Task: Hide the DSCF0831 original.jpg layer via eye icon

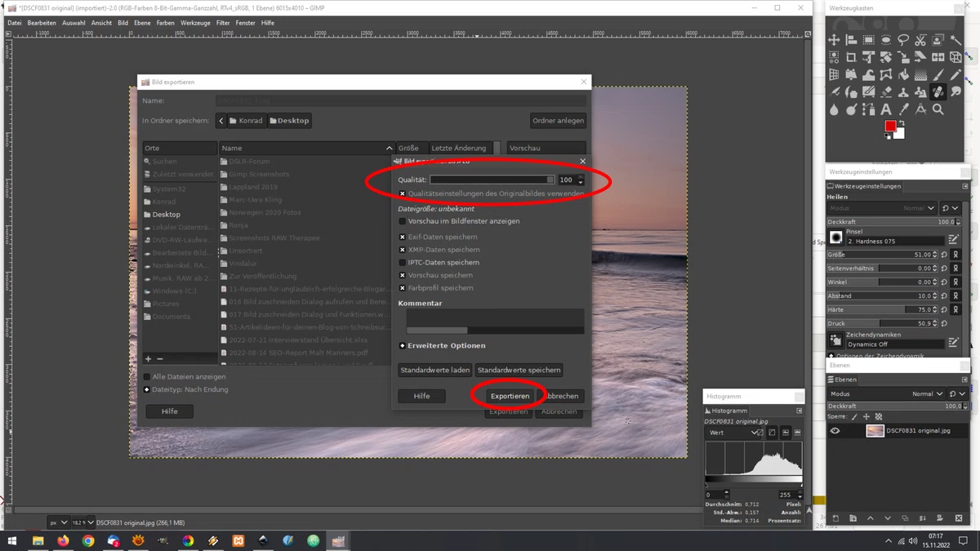Action: click(x=835, y=431)
